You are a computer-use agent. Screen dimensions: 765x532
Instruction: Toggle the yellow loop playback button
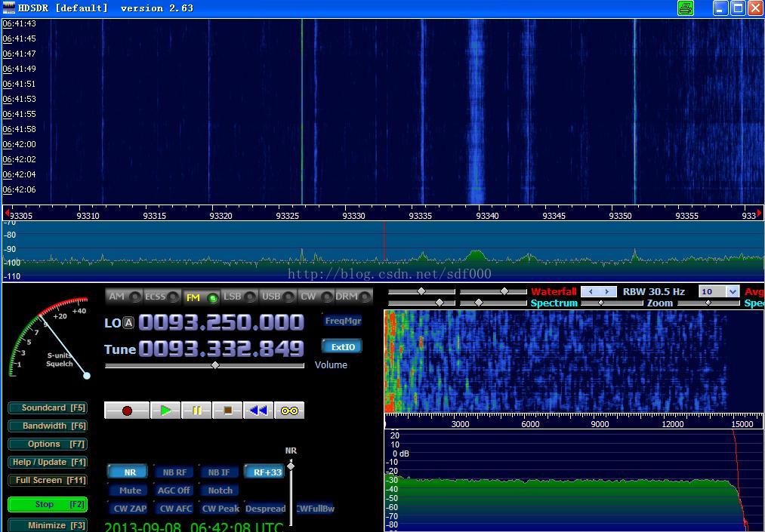coord(289,411)
